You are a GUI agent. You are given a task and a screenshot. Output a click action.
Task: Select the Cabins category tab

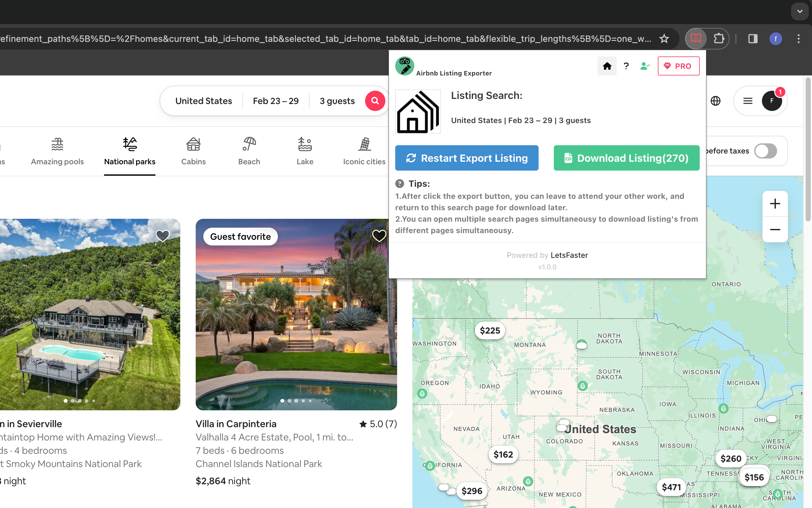[193, 151]
